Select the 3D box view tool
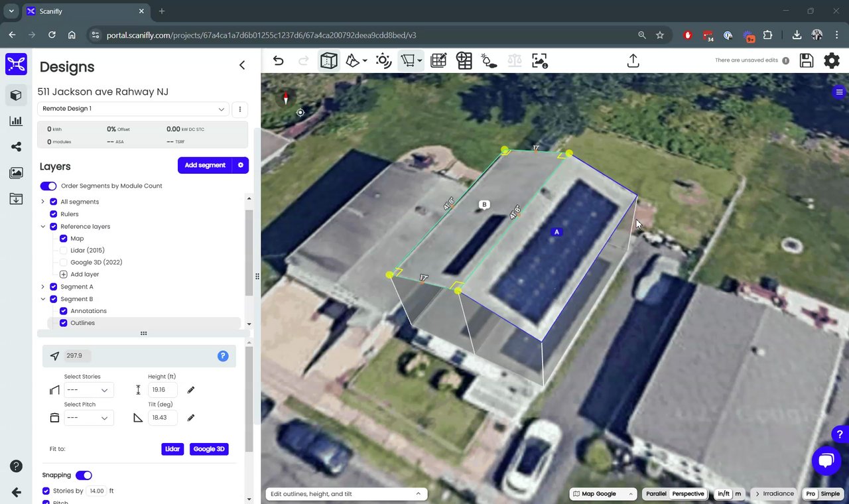The height and width of the screenshot is (504, 849). (328, 61)
